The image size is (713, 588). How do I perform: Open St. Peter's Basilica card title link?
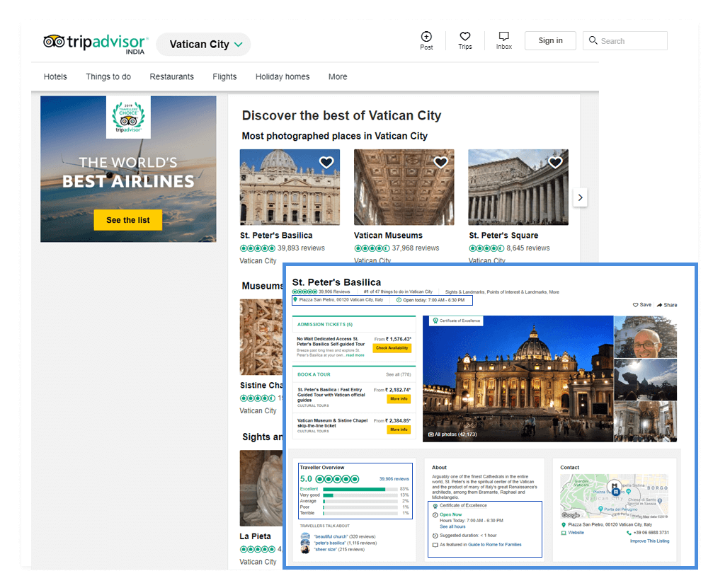pyautogui.click(x=276, y=236)
